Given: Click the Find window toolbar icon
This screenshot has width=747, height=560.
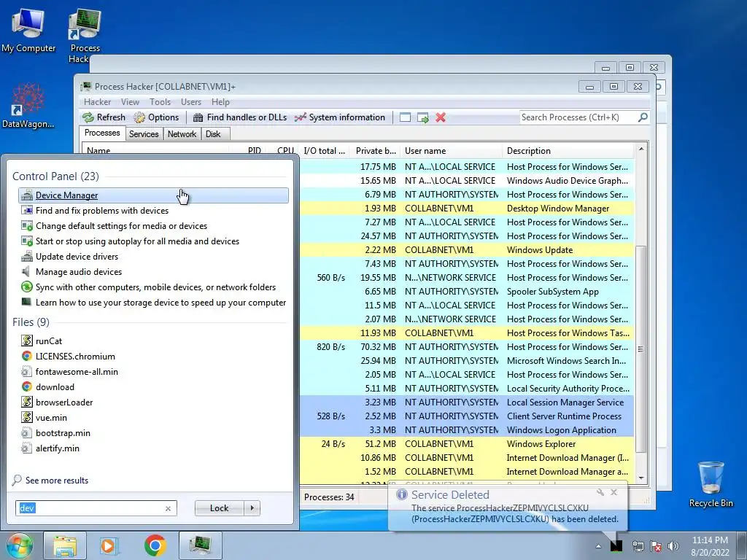Looking at the screenshot, I should tap(405, 117).
